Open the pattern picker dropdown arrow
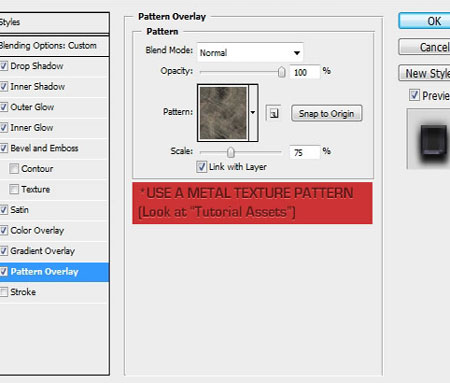The width and height of the screenshot is (450, 383). pos(253,113)
